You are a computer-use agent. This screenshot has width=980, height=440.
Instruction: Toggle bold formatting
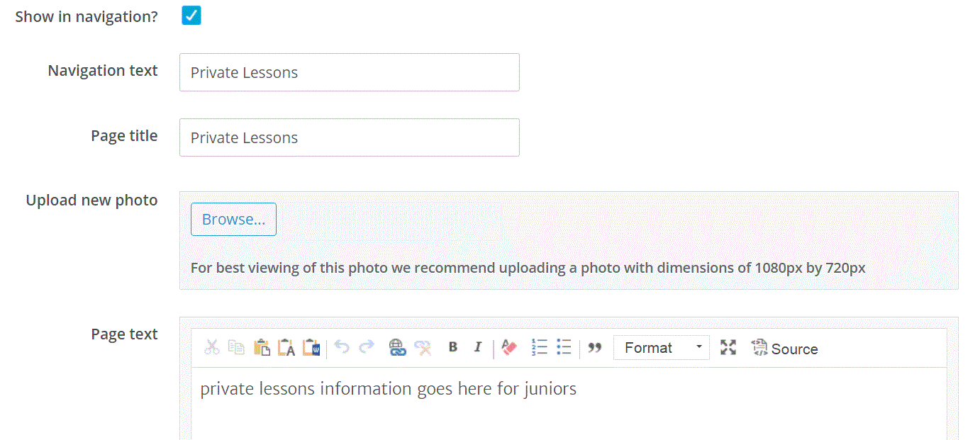(453, 347)
